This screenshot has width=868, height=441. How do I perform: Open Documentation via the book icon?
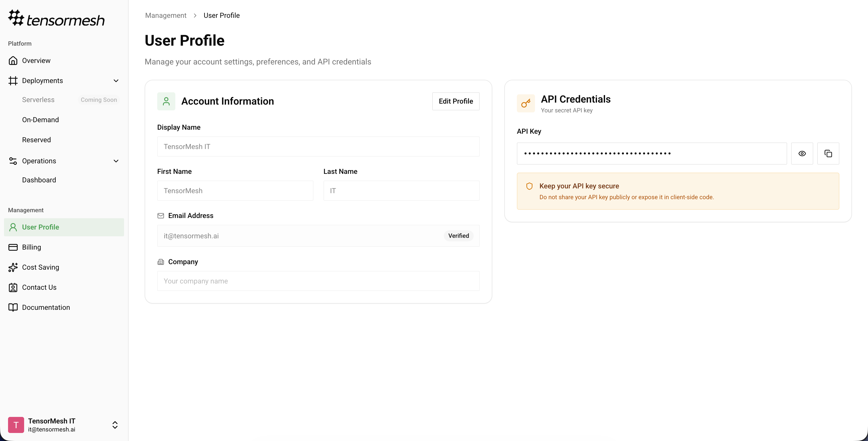13,307
